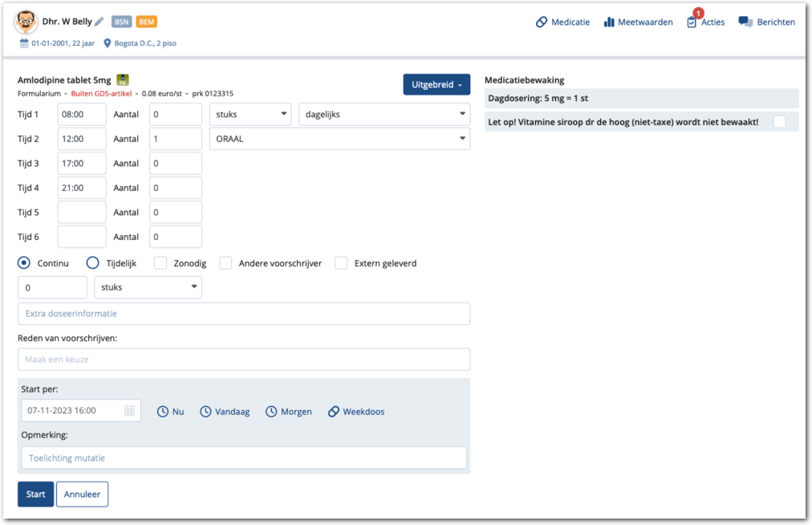Viewport: 812px width, 525px height.
Task: Click the Annuleer button
Action: point(82,494)
